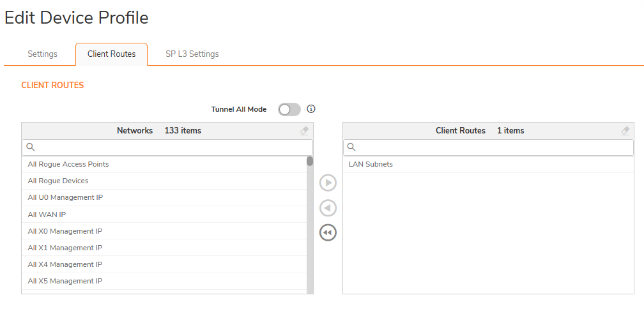This screenshot has height=309, width=644.
Task: Select All Rogue Access Points network
Action: point(68,165)
